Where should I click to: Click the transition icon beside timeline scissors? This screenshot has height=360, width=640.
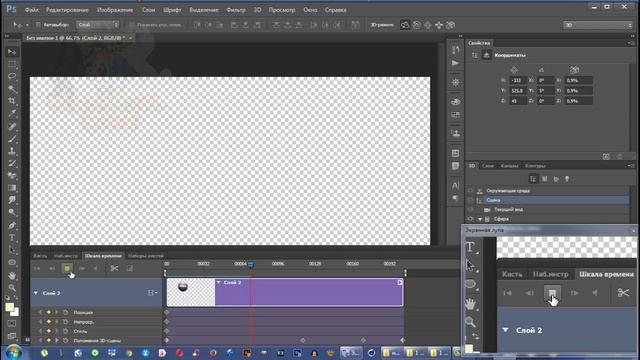[129, 268]
